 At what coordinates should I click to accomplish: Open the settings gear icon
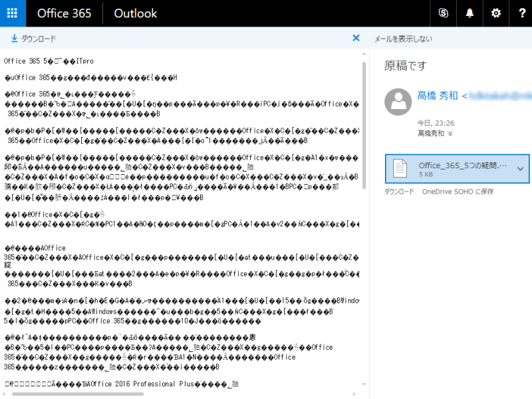(x=495, y=13)
